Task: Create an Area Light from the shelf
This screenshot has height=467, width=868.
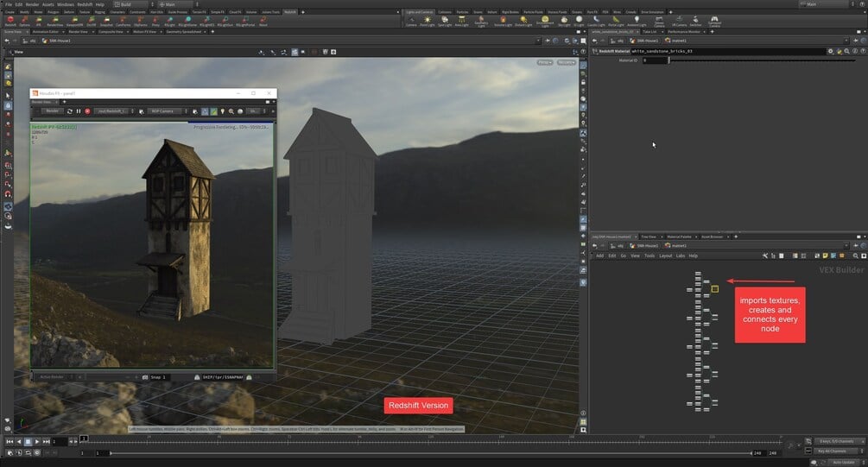Action: pos(461,21)
